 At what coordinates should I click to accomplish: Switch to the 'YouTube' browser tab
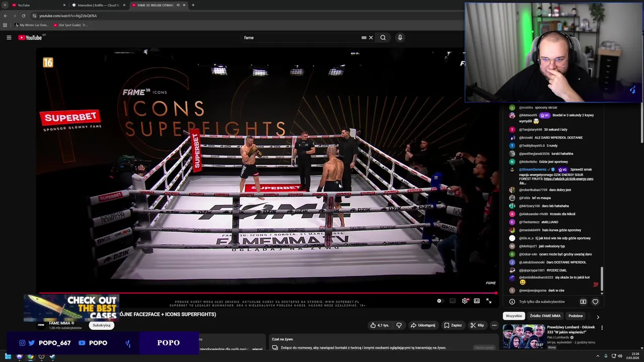[x=39, y=5]
